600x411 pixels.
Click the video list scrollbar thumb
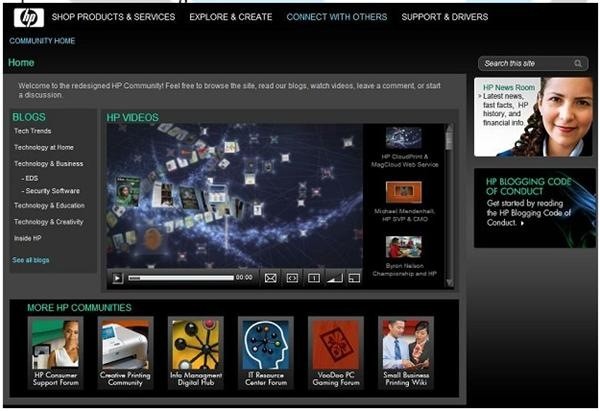(450, 138)
